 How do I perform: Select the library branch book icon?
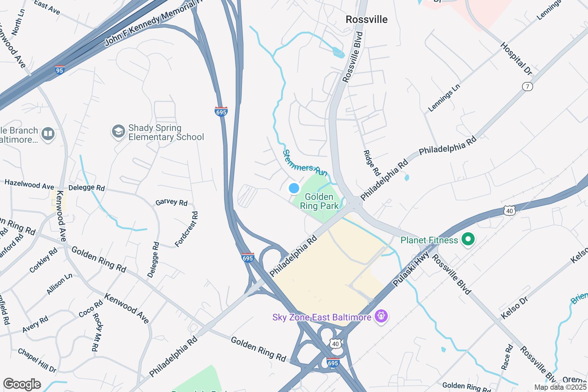pos(48,134)
